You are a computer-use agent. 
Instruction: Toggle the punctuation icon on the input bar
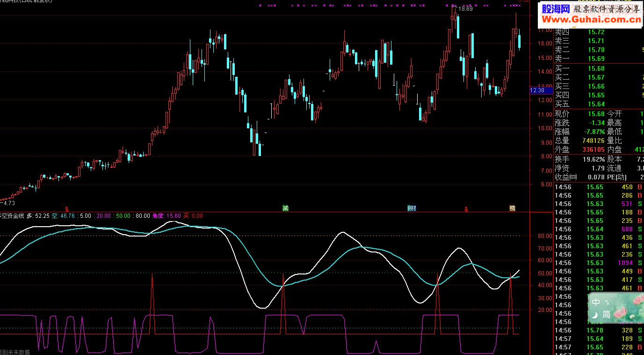pyautogui.click(x=607, y=302)
